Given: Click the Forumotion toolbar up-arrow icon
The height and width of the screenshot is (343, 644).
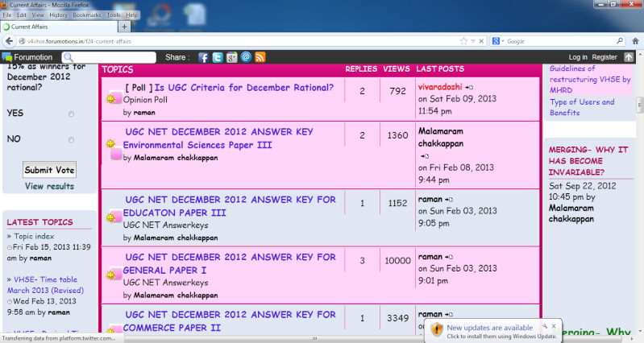Looking at the screenshot, I should pos(629,57).
